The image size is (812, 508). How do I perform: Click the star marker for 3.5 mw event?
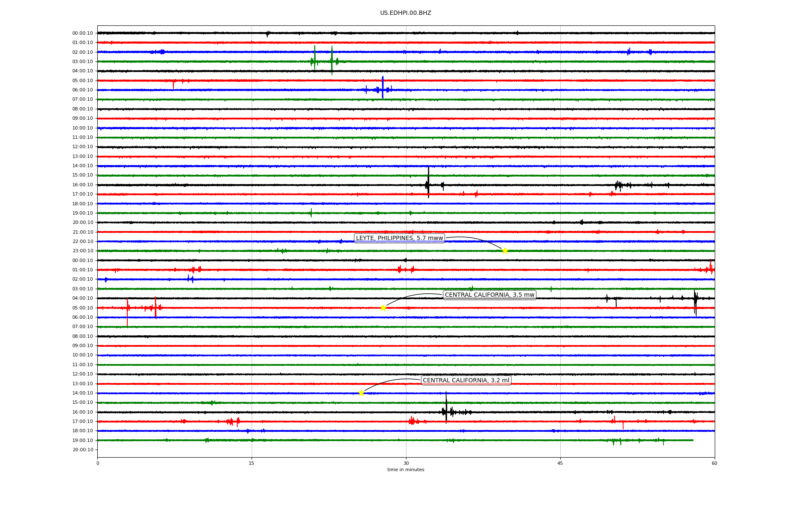[x=383, y=308]
